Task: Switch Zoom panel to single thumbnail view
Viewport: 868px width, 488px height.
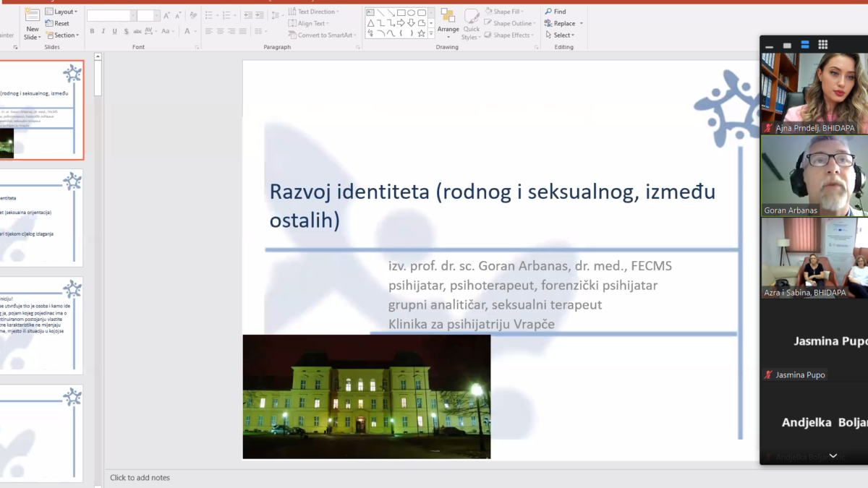Action: click(x=787, y=45)
